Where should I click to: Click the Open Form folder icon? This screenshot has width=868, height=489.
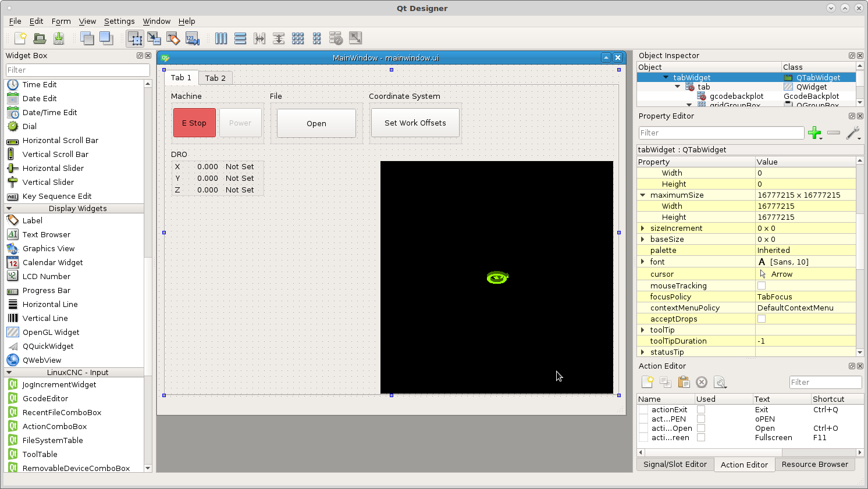pos(40,38)
